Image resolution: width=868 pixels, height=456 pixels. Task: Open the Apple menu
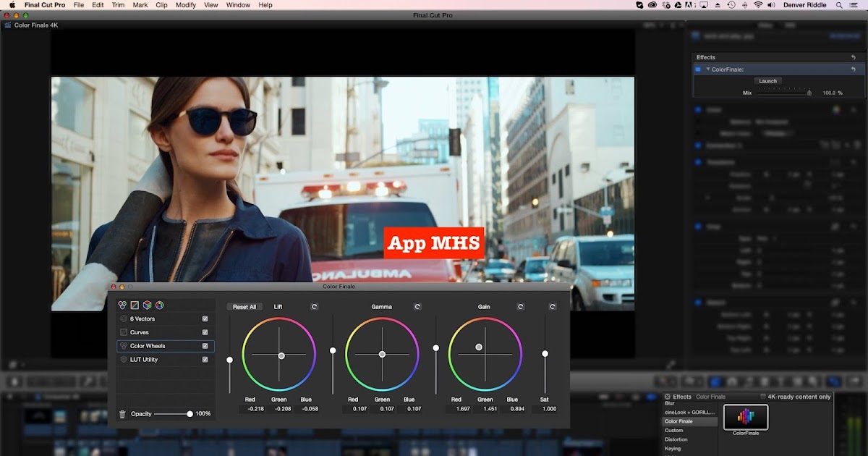point(12,5)
